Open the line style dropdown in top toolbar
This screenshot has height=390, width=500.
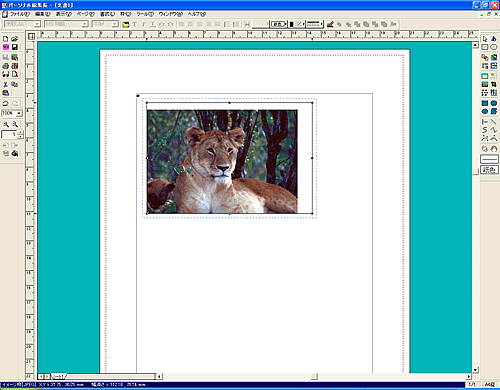[x=315, y=24]
